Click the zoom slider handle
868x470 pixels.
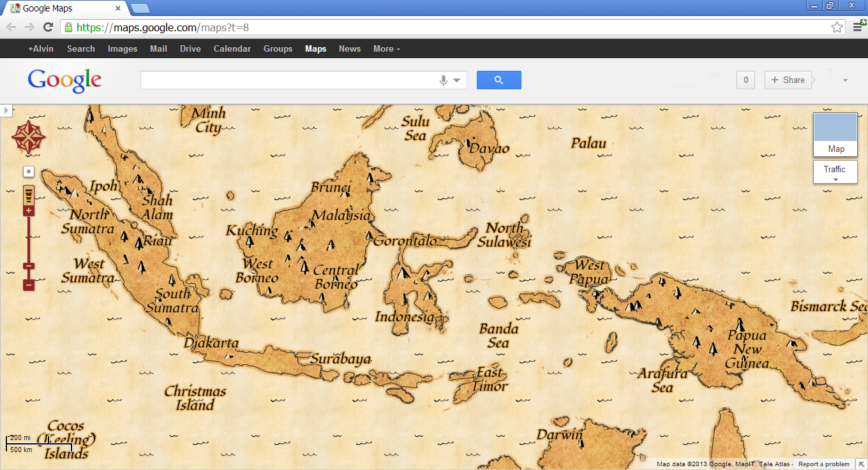point(29,266)
